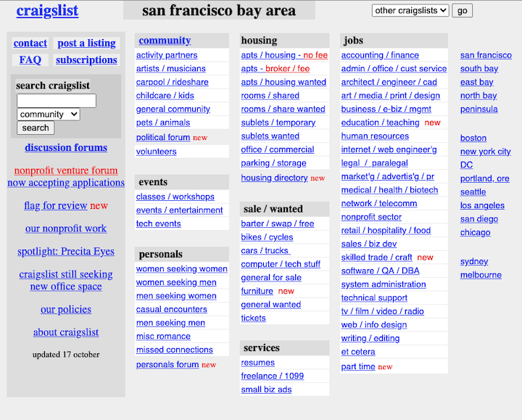Select the community section heading link

point(165,41)
